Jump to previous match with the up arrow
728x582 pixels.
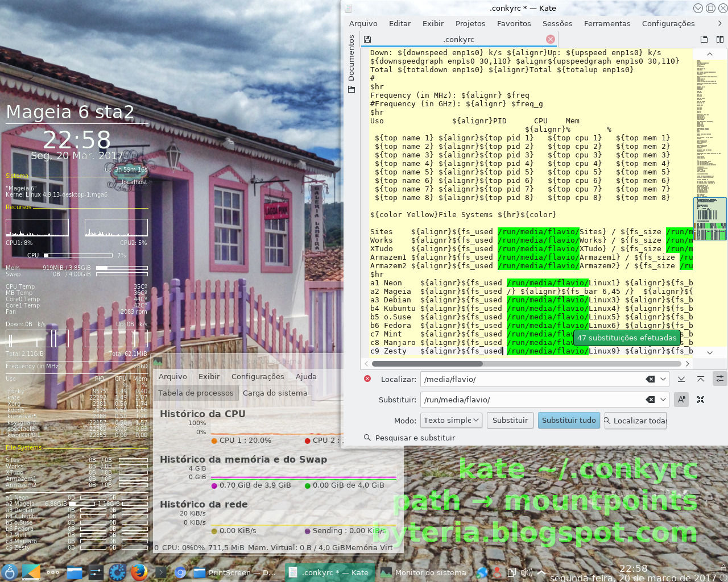tap(701, 379)
